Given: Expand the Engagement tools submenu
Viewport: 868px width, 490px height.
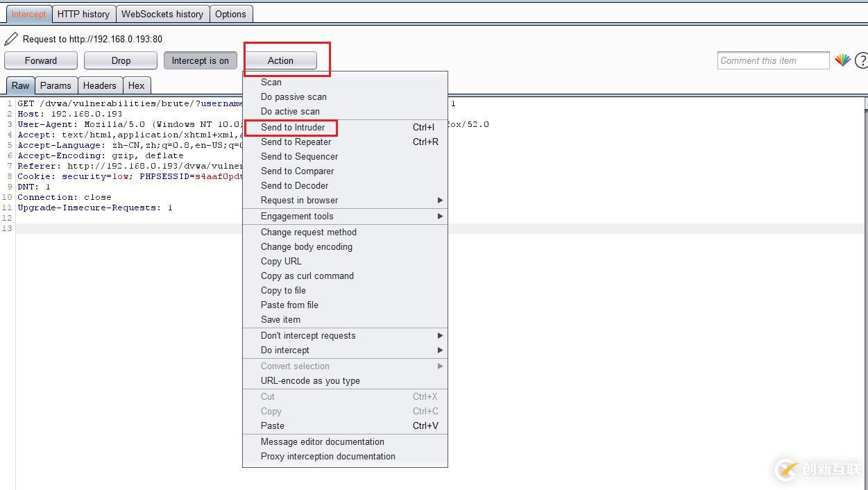Looking at the screenshot, I should coord(345,216).
